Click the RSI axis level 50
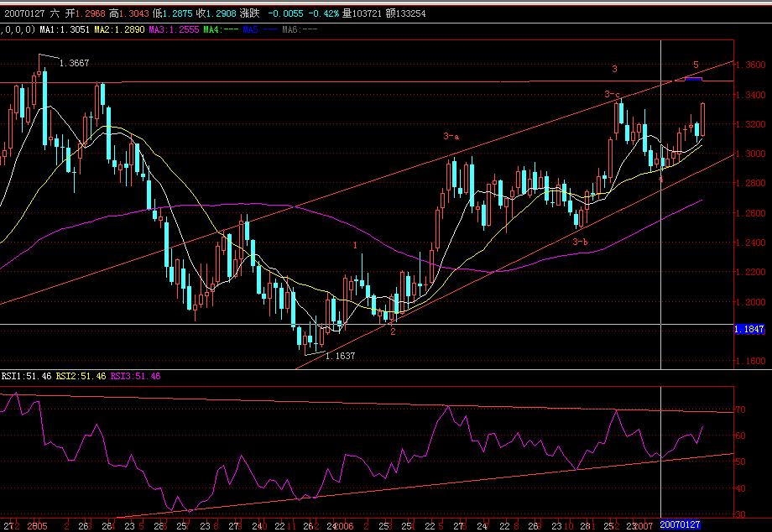The width and height of the screenshot is (772, 532). (x=740, y=462)
